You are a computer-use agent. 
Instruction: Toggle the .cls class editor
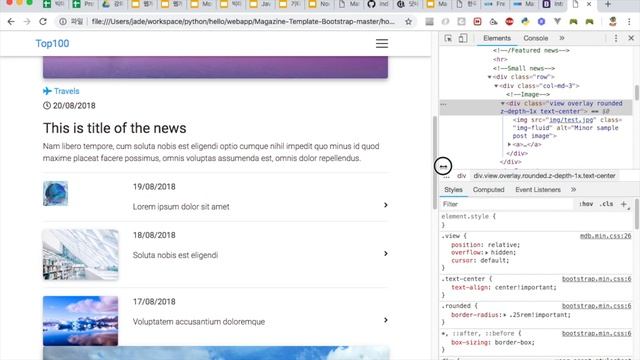click(x=606, y=204)
